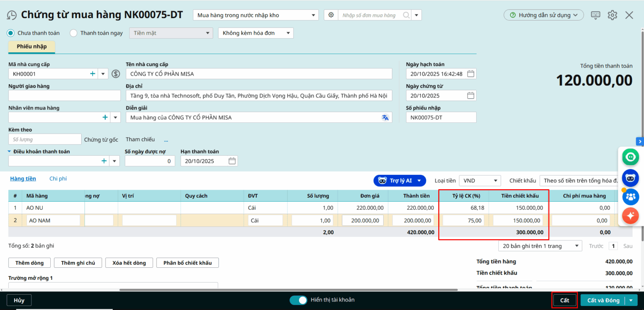The image size is (644, 310).
Task: Open the settings gear at top right
Action: click(x=612, y=15)
